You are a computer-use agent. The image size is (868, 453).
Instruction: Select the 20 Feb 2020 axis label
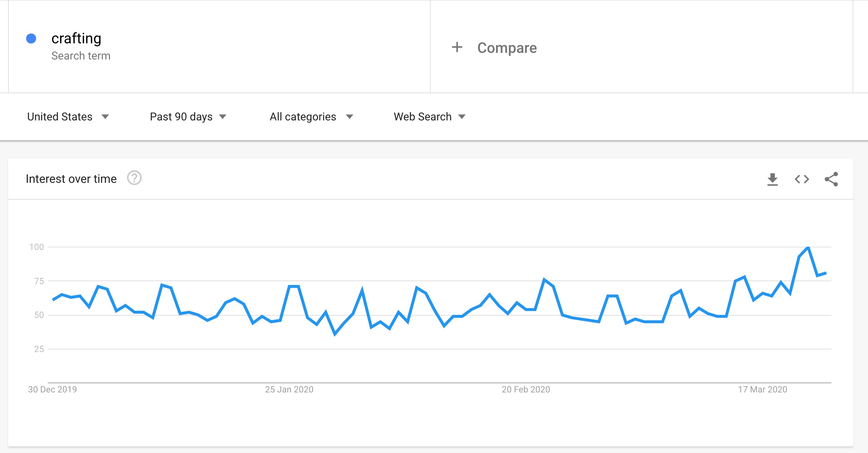tap(526, 389)
